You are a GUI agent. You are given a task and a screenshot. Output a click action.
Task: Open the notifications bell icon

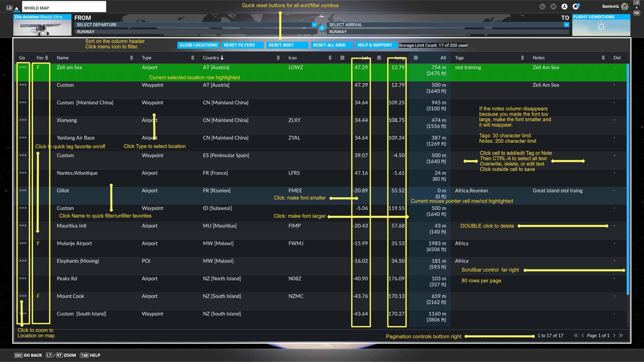click(575, 7)
